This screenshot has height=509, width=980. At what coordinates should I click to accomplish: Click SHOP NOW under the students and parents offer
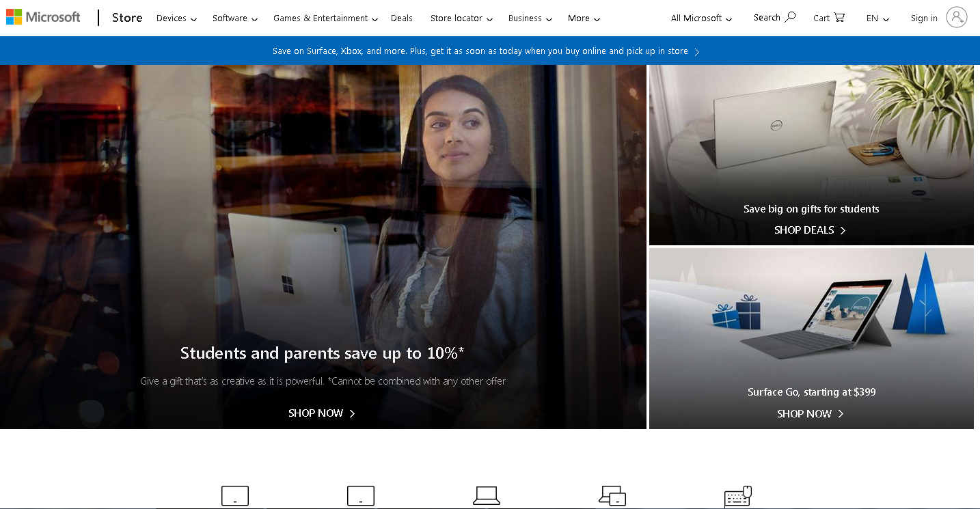pos(321,413)
